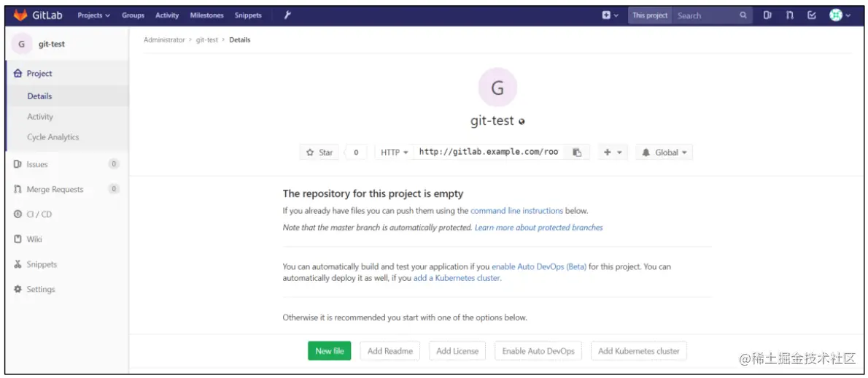Click the Add Kubernetes cluster button

[639, 351]
